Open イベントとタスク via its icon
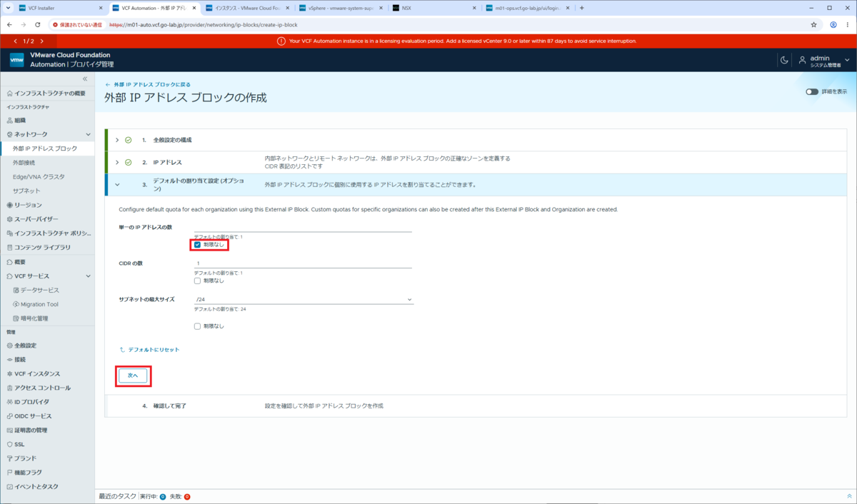This screenshot has height=504, width=857. (9, 487)
